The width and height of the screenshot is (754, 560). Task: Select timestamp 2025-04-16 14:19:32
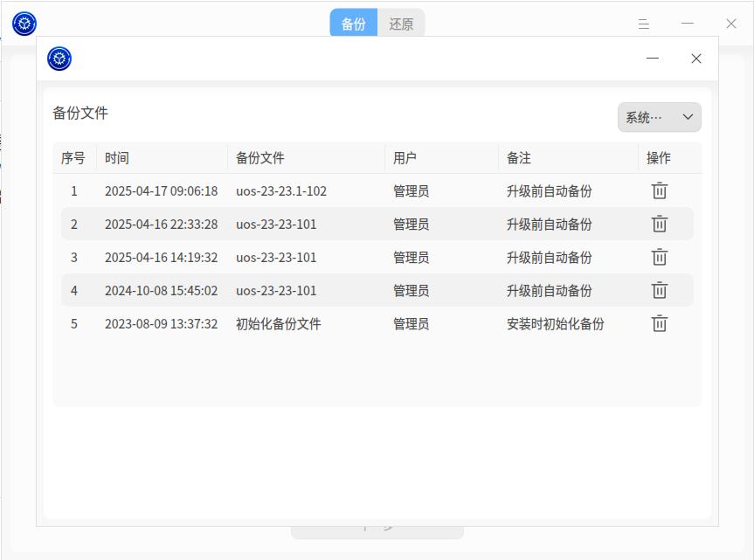coord(161,257)
